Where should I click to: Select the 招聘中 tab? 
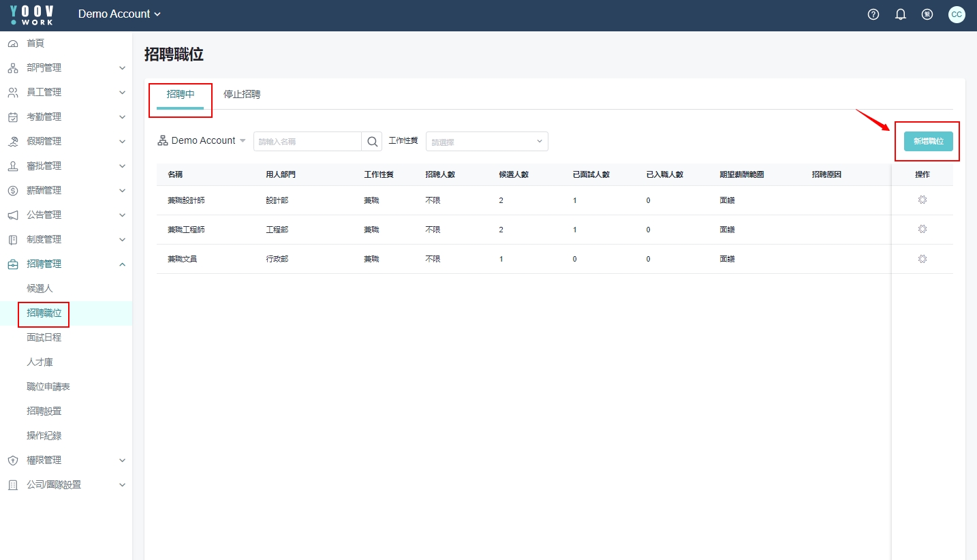181,94
